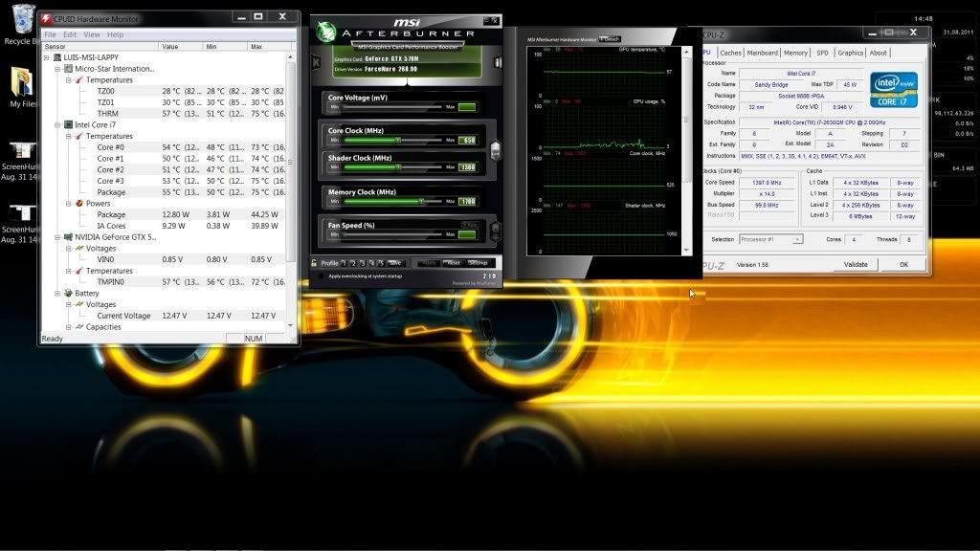The height and width of the screenshot is (551, 980).
Task: Toggle the Link clocks button in Afterburner
Action: click(495, 150)
